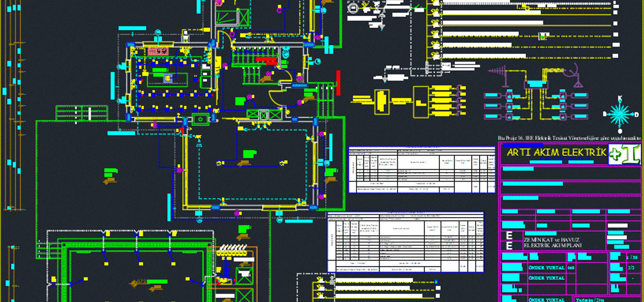This screenshot has width=644, height=302.
Task: Select the cyan compass rose symbol
Action: click(x=620, y=115)
